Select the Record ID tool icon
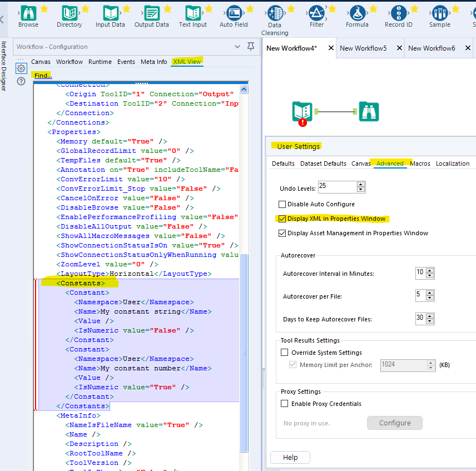This screenshot has width=476, height=471. click(399, 13)
